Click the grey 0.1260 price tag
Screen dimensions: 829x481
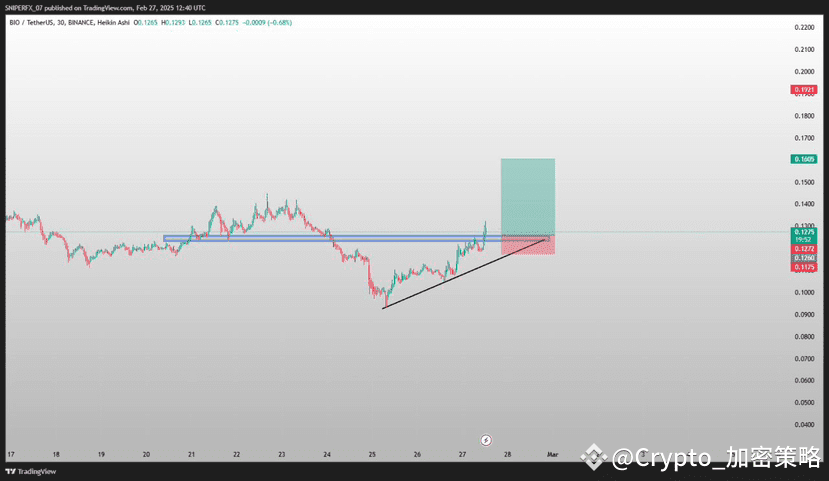[804, 258]
